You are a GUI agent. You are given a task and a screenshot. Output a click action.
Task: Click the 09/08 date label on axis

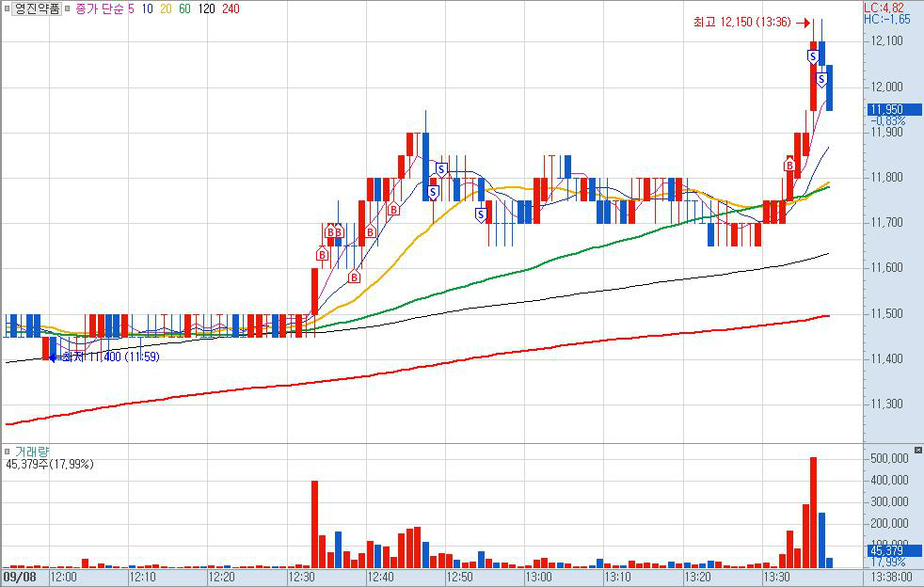click(x=22, y=576)
